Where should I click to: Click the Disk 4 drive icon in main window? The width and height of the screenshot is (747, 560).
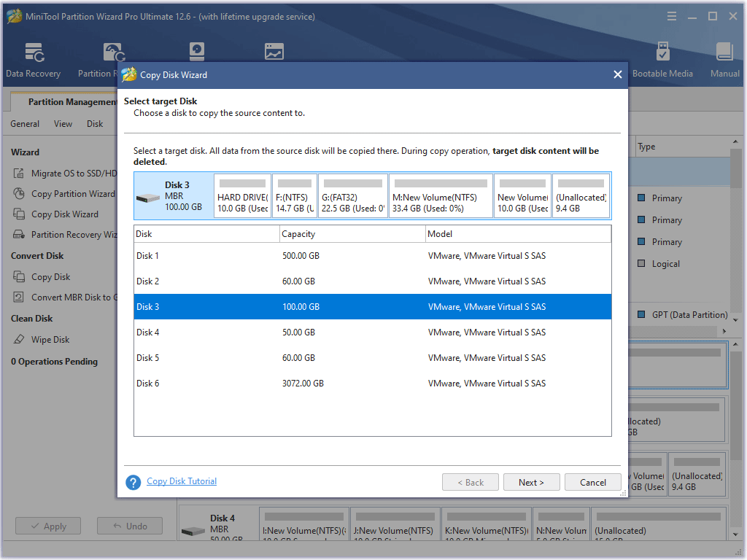(193, 531)
